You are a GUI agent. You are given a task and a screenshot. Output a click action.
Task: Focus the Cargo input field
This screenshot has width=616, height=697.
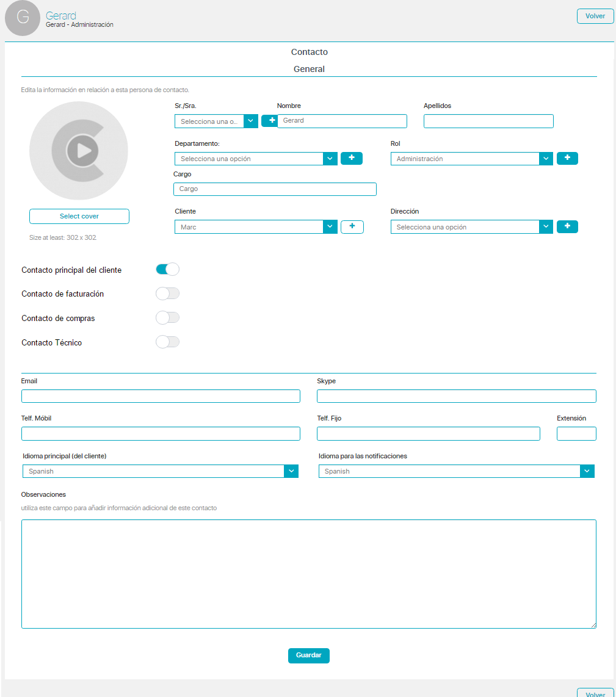click(275, 189)
